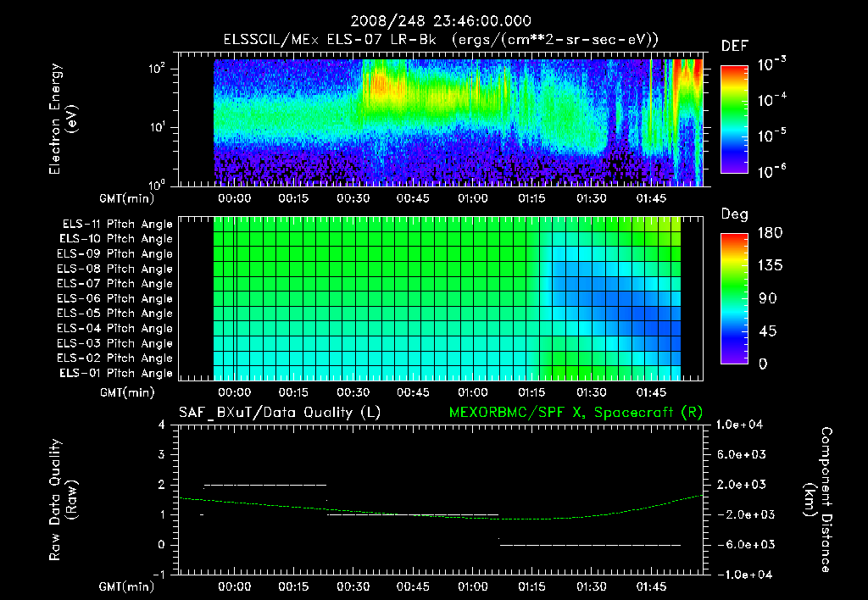This screenshot has height=600, width=868.
Task: Click the DEF label above the color bar
Action: (x=735, y=47)
